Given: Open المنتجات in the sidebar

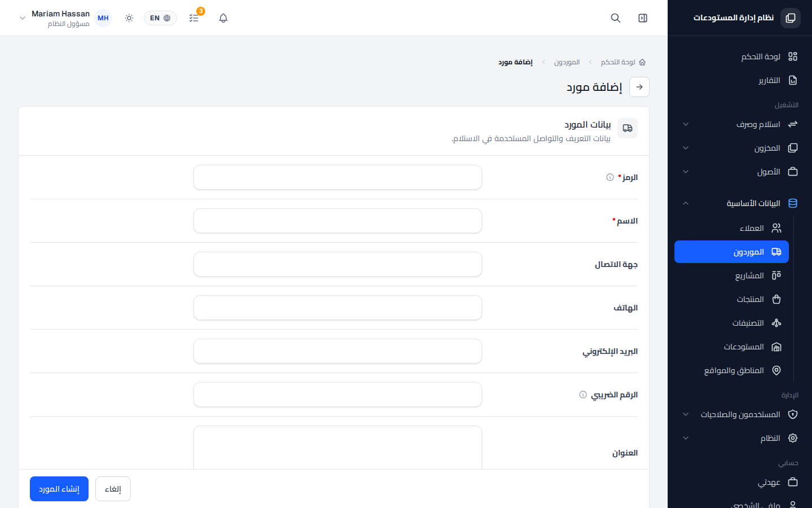Looking at the screenshot, I should [x=731, y=299].
